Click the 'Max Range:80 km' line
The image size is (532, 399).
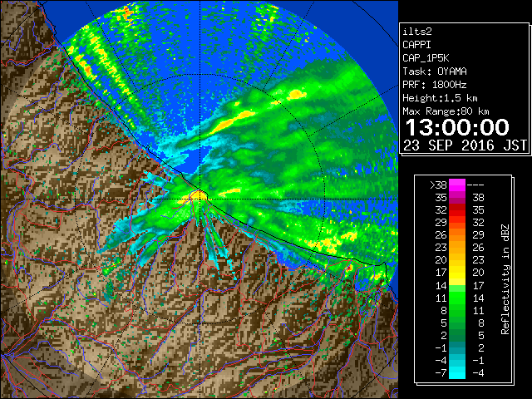(446, 111)
